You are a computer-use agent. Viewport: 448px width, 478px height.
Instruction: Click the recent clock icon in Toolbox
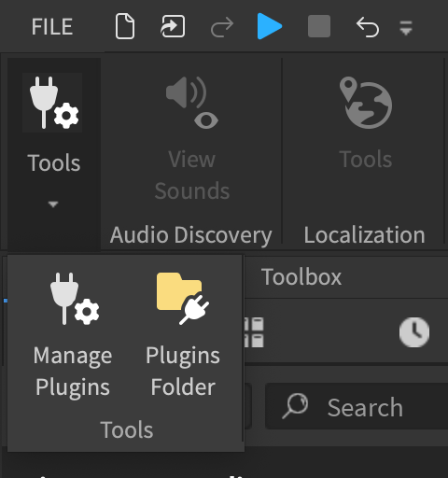point(414,332)
